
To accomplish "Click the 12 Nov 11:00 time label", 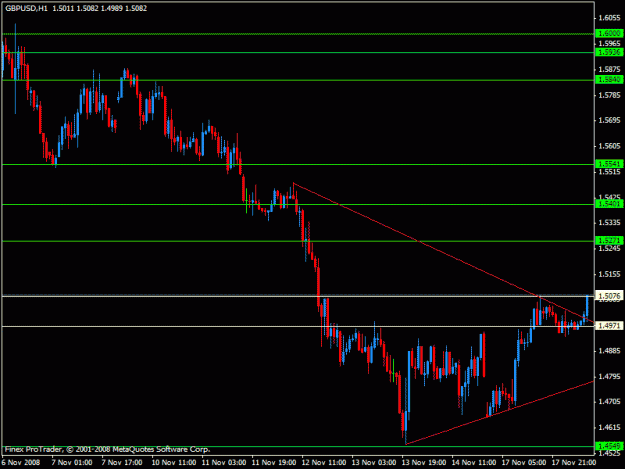I will [x=324, y=462].
